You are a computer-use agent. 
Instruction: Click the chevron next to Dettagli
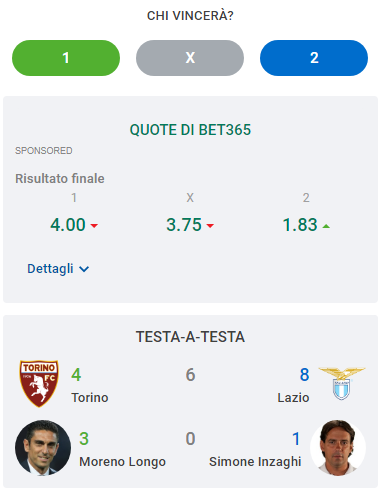click(x=84, y=269)
